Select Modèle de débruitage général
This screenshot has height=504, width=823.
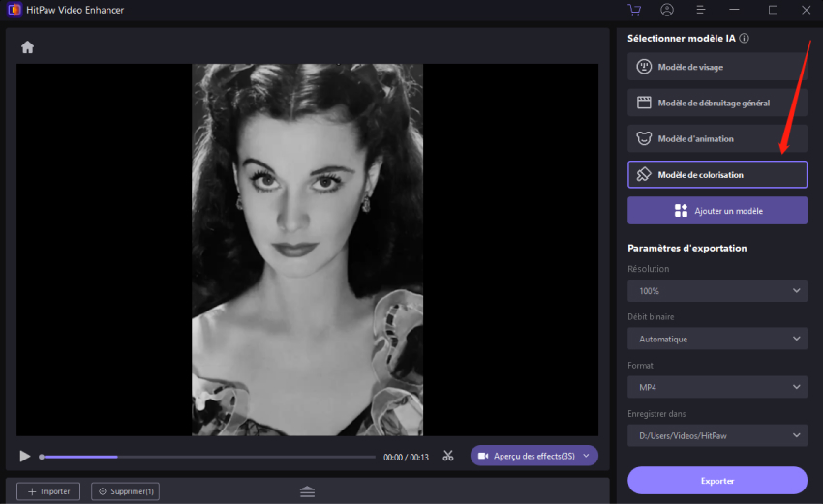716,103
